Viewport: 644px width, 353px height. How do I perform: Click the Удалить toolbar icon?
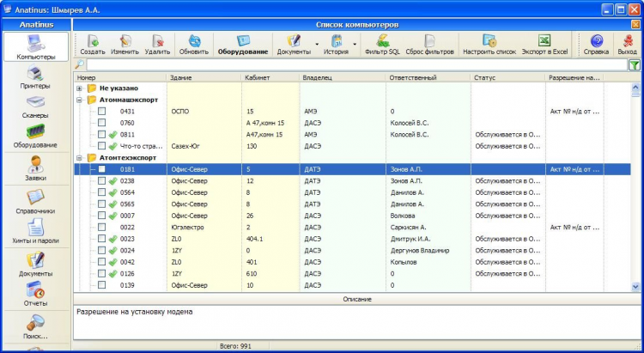157,41
